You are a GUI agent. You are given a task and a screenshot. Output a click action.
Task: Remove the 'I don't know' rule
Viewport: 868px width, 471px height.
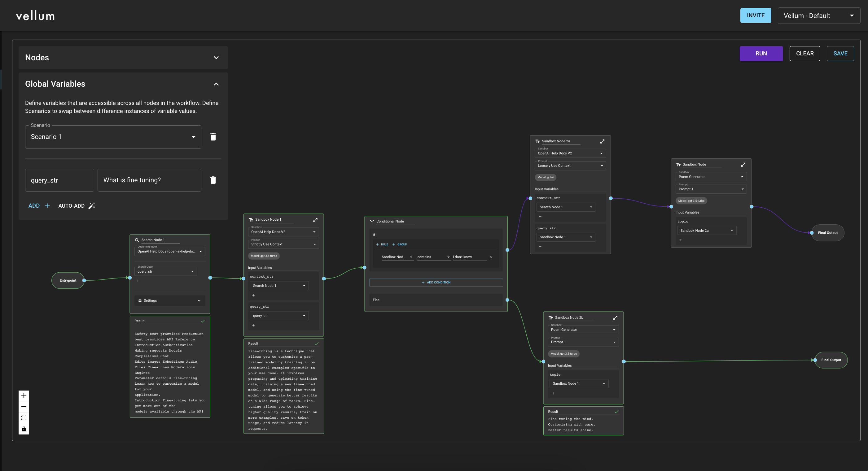pyautogui.click(x=491, y=257)
